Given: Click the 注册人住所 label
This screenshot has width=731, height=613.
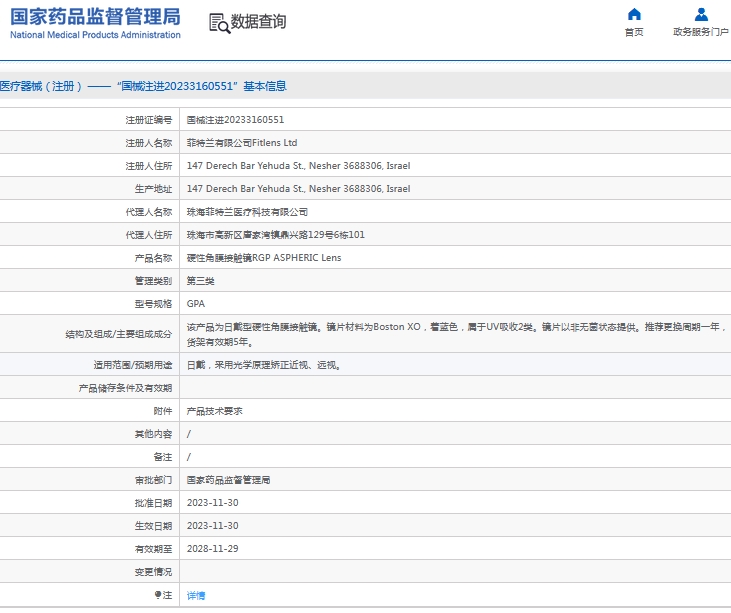Looking at the screenshot, I should (x=149, y=166).
